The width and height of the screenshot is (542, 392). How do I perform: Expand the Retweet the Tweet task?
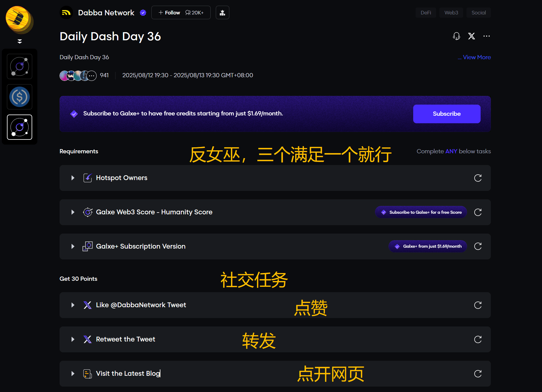coord(73,339)
